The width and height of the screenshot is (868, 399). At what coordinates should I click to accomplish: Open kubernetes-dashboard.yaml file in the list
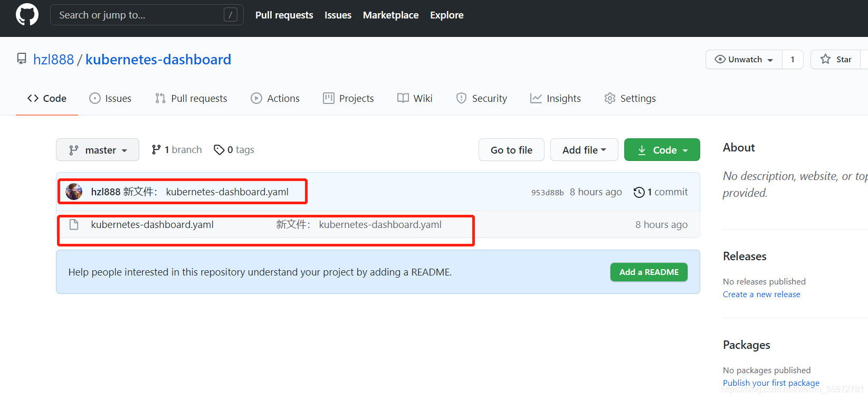(152, 224)
